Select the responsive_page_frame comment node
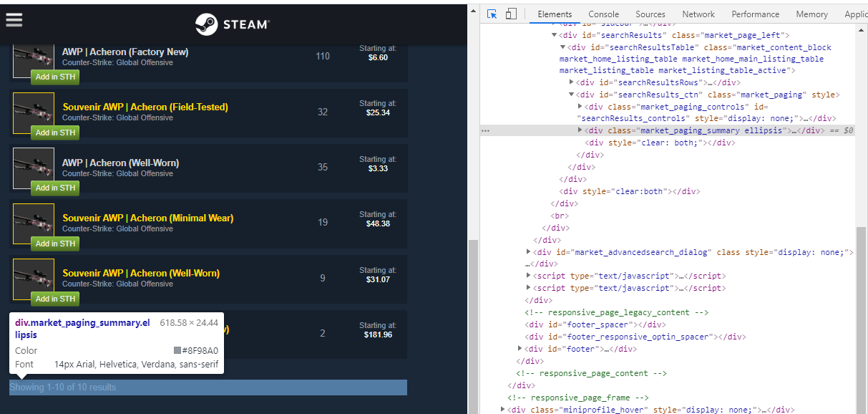Image resolution: width=868 pixels, height=414 pixels. tap(578, 398)
